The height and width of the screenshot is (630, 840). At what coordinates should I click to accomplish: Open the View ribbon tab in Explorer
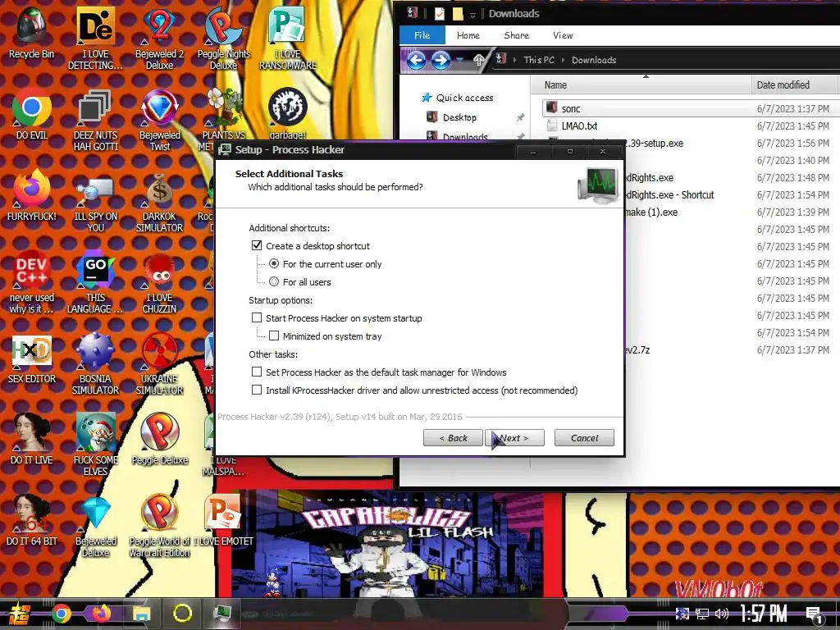tap(563, 35)
